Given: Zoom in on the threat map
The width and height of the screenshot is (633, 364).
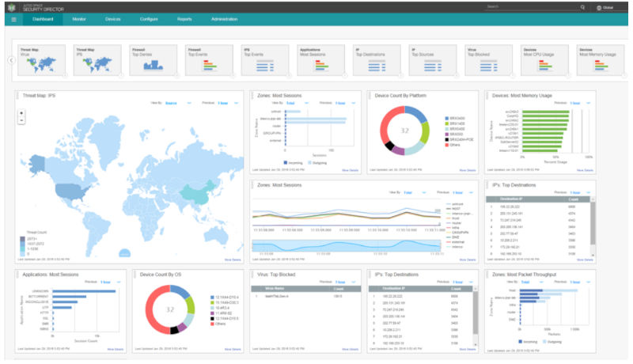Looking at the screenshot, I should click(x=21, y=112).
